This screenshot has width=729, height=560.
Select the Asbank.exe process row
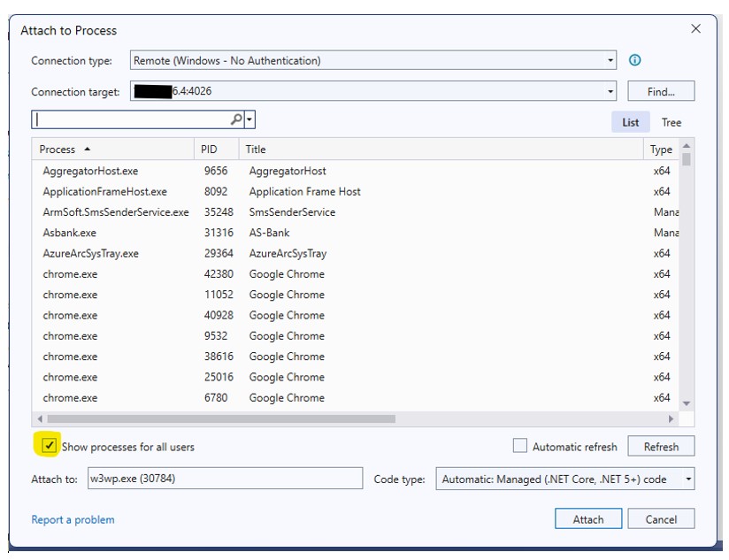point(70,233)
